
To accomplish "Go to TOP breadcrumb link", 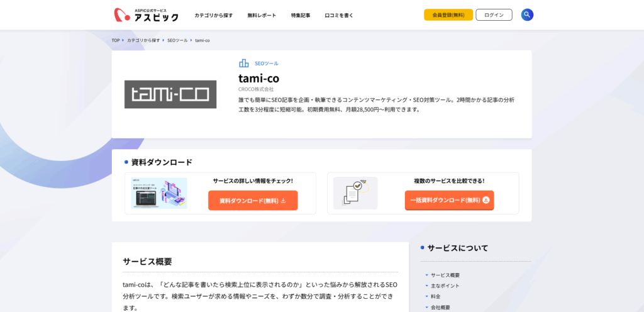I will [116, 40].
